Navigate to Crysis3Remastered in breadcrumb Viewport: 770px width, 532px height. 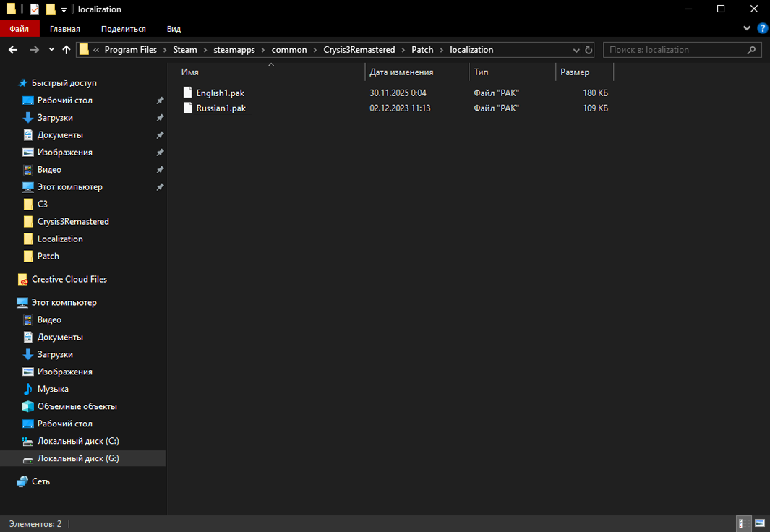359,50
